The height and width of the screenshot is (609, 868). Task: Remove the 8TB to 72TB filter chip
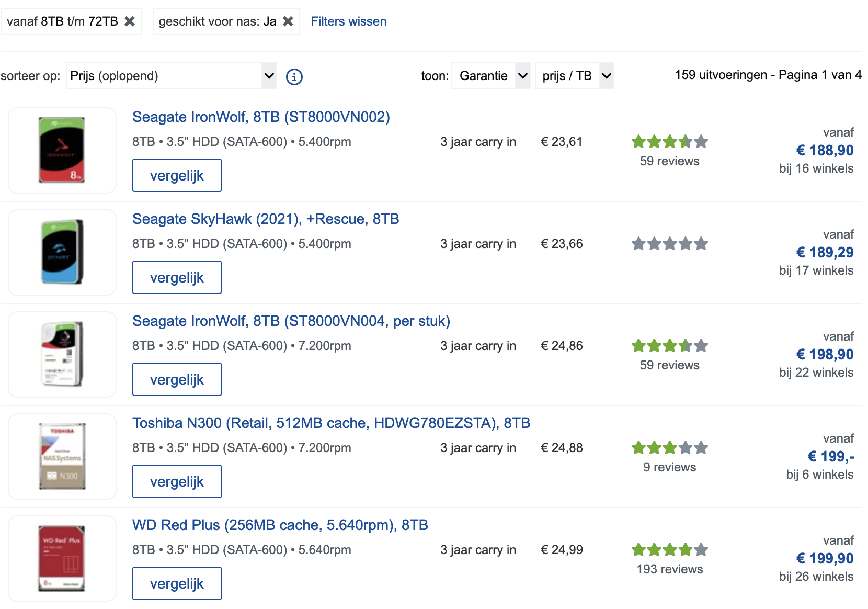click(x=130, y=21)
